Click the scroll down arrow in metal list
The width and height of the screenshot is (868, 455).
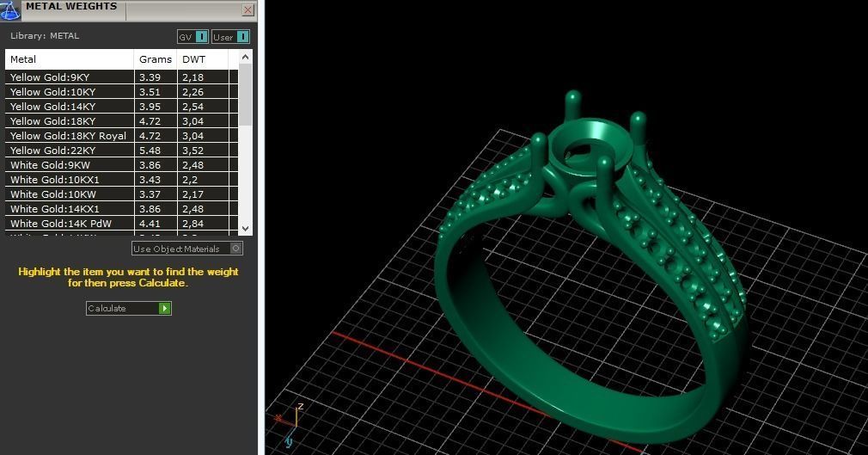(245, 228)
